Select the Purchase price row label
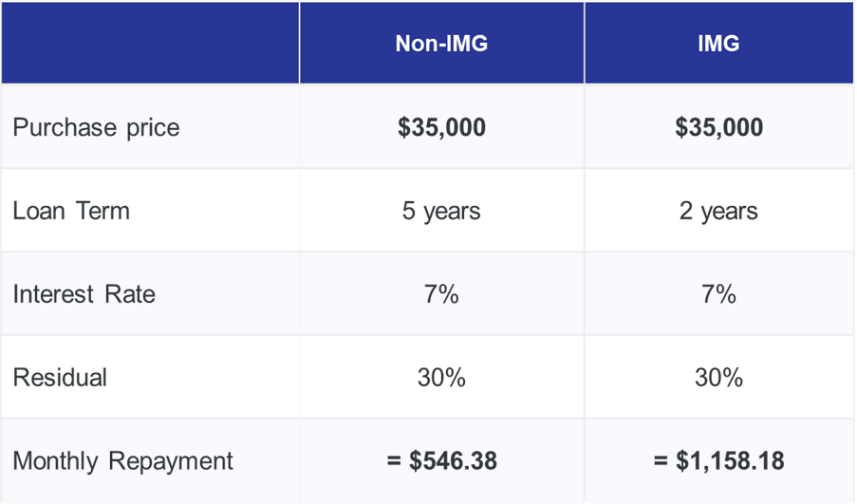 tap(96, 127)
